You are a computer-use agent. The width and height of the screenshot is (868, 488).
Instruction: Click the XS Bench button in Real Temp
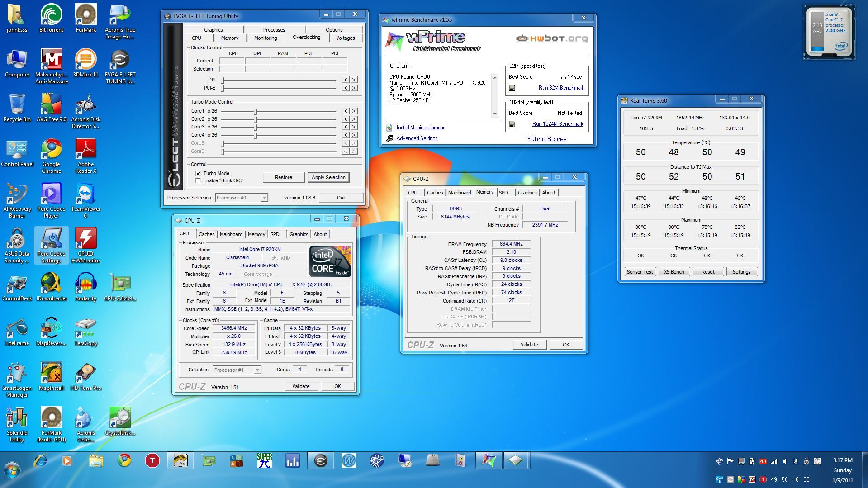674,272
